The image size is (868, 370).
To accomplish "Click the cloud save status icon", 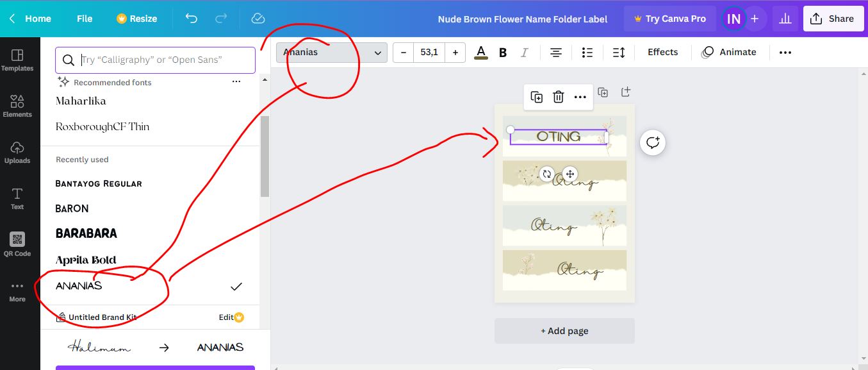I will 258,19.
